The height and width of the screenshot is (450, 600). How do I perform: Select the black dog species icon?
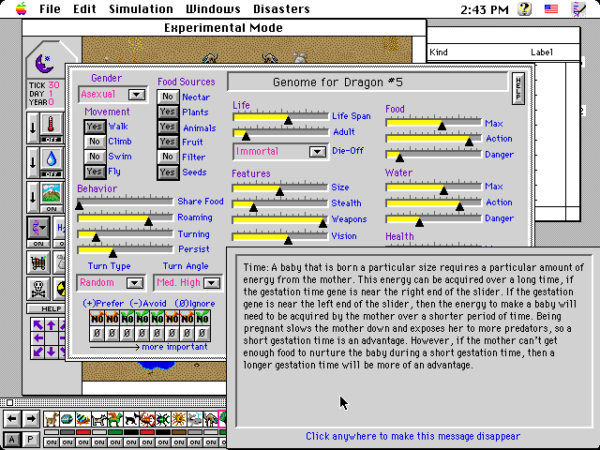tap(131, 419)
